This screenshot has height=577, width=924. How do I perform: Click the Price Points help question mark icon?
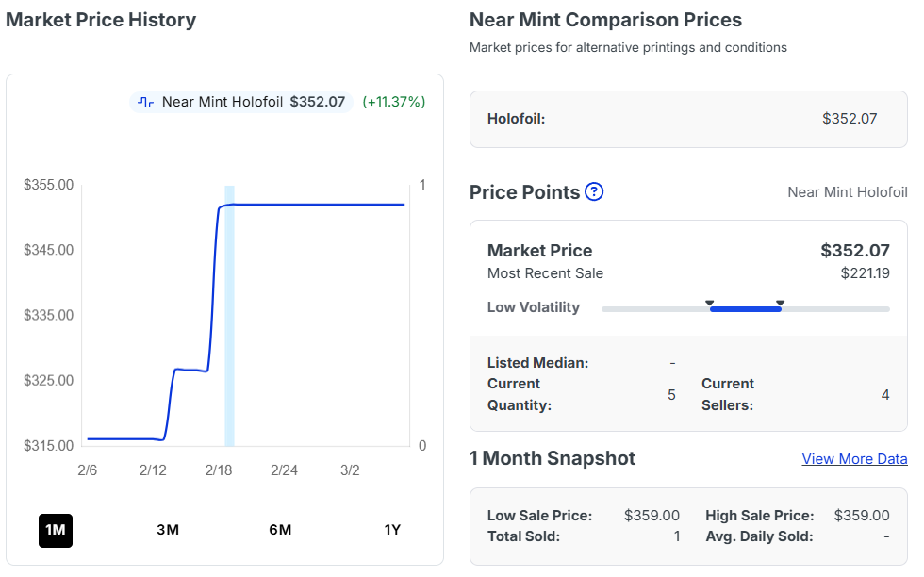coord(594,192)
